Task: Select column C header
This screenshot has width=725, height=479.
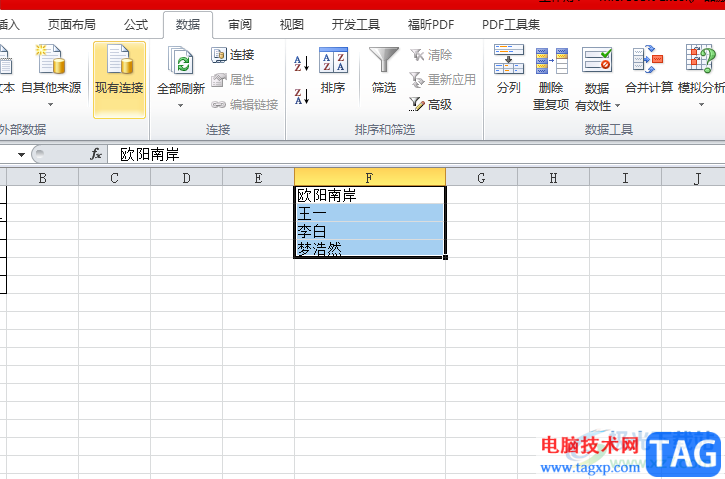Action: point(115,178)
